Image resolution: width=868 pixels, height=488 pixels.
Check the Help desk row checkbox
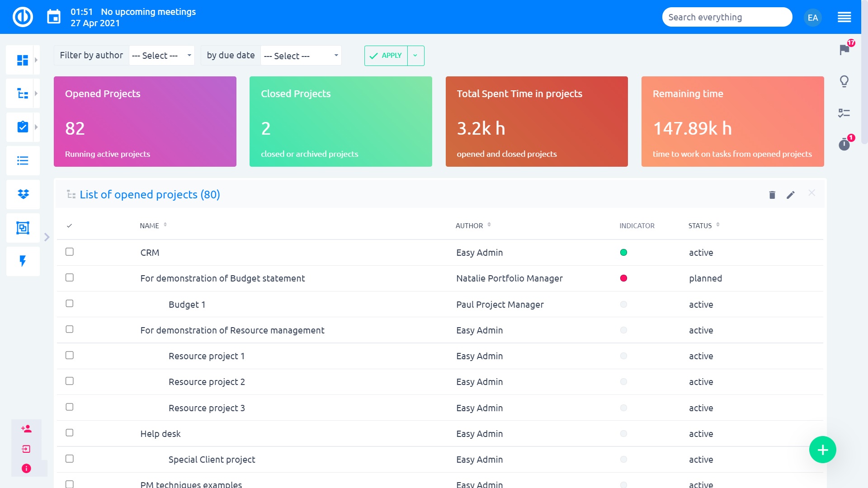click(x=70, y=432)
